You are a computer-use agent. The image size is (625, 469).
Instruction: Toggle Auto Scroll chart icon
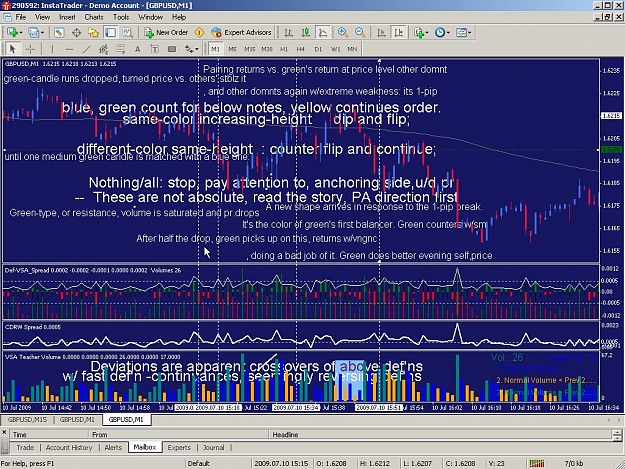click(381, 32)
